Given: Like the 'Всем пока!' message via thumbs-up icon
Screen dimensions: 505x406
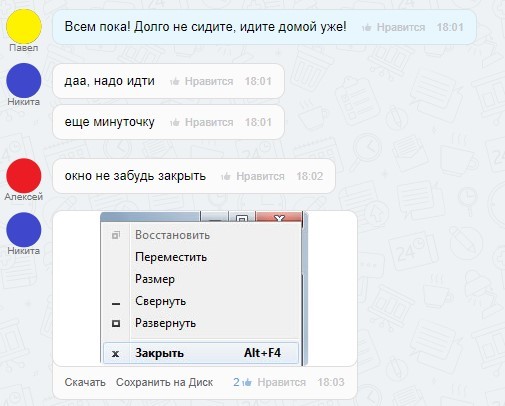Looking at the screenshot, I should point(367,27).
